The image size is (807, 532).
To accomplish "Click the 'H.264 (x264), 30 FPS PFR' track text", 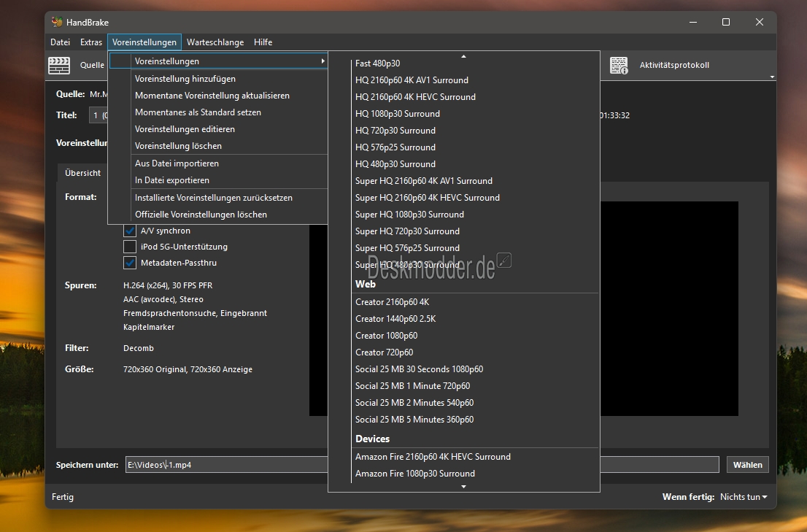I will coord(168,285).
